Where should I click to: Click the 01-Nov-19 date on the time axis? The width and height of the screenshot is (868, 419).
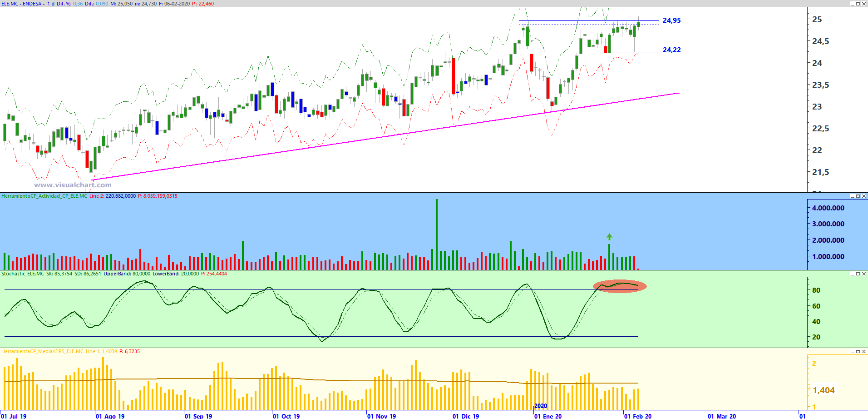click(381, 416)
